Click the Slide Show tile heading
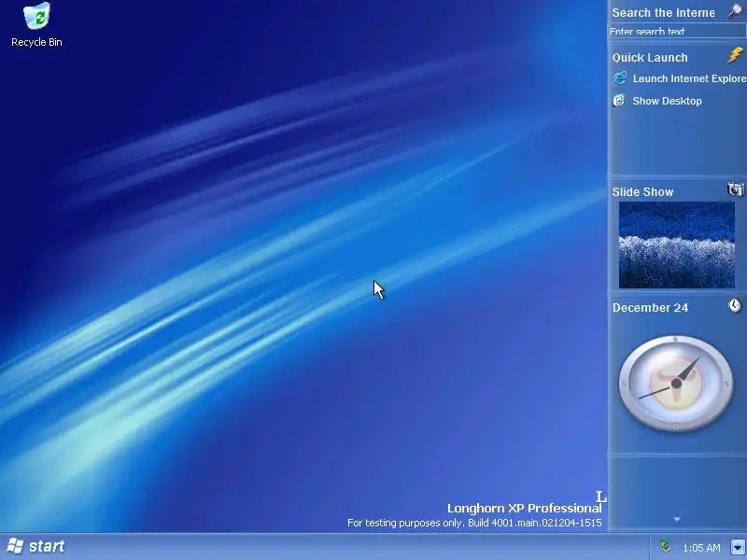The height and width of the screenshot is (560, 747). click(642, 192)
